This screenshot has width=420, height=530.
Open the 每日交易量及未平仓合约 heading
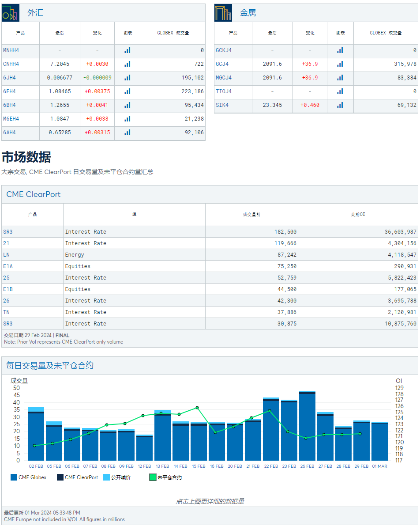[50, 366]
